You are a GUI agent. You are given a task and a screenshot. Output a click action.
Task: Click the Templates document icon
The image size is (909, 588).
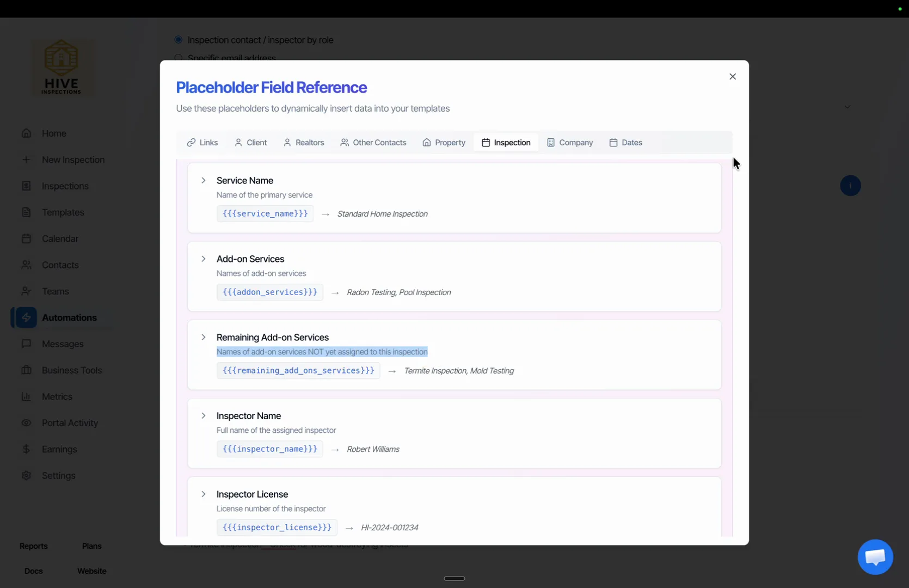click(x=26, y=212)
